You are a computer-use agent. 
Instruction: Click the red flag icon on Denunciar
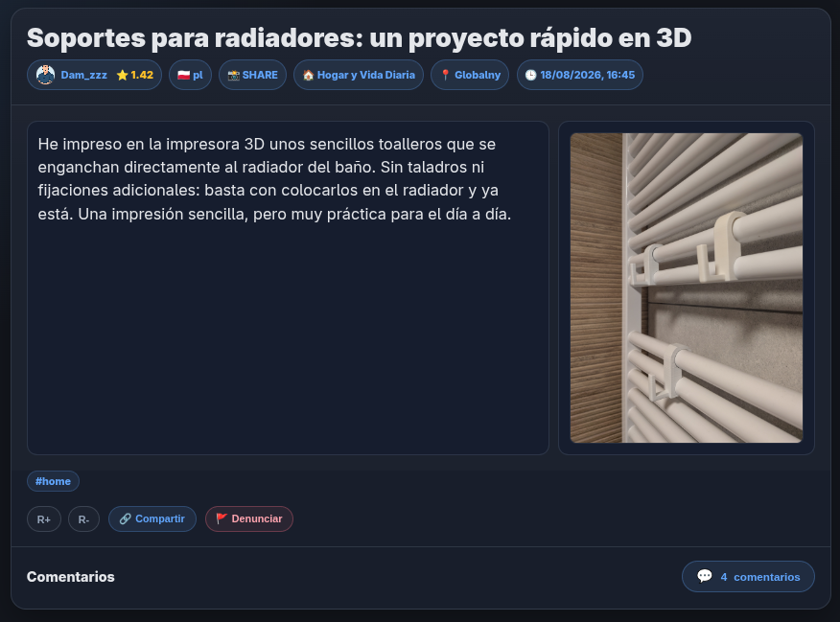coord(222,518)
